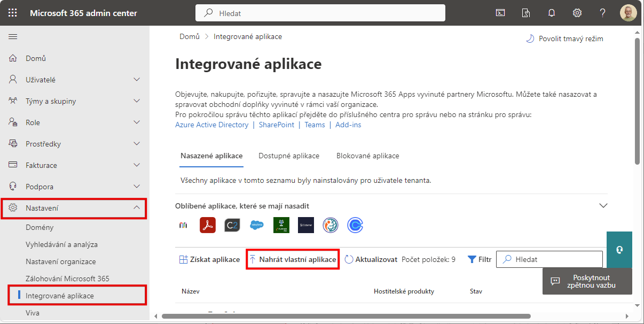The image size is (644, 324).
Task: Switch to Nasazené aplikace tab
Action: click(211, 156)
